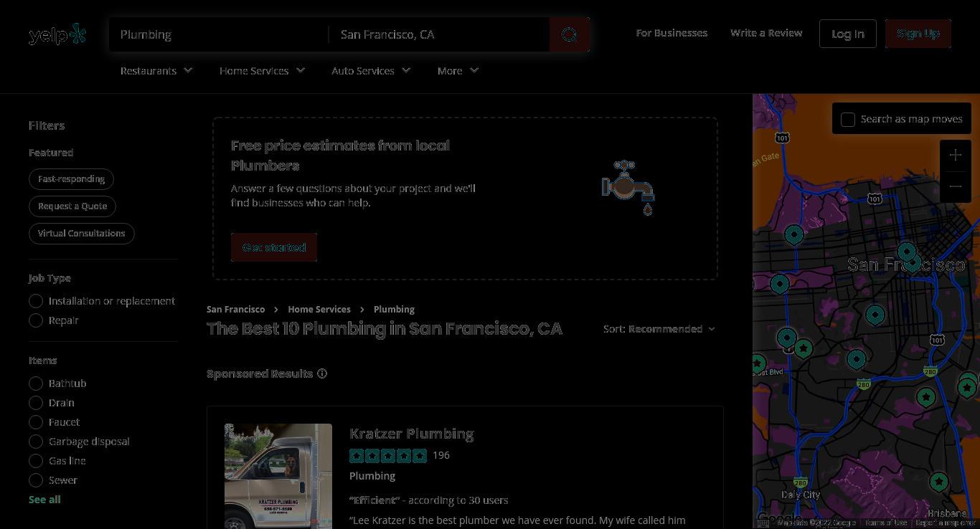Viewport: 980px width, 529px height.
Task: Click the Sign Up button
Action: 918,34
